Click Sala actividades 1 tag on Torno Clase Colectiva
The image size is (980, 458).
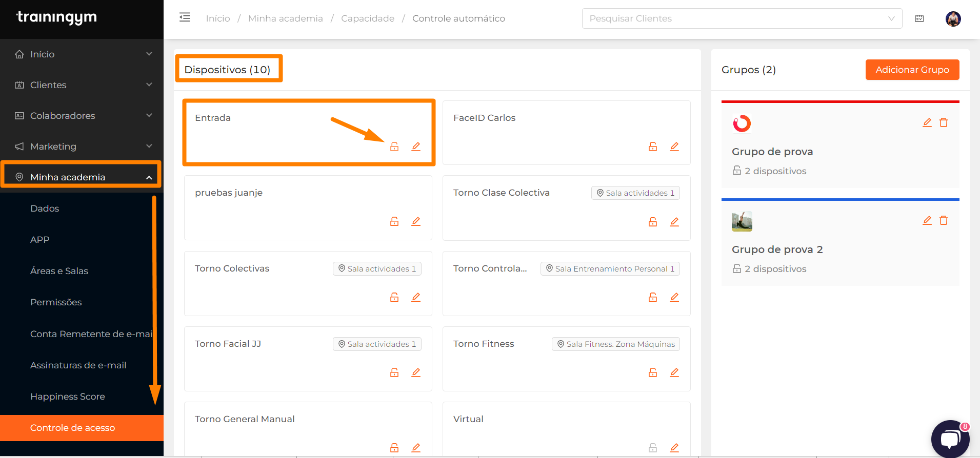(635, 193)
